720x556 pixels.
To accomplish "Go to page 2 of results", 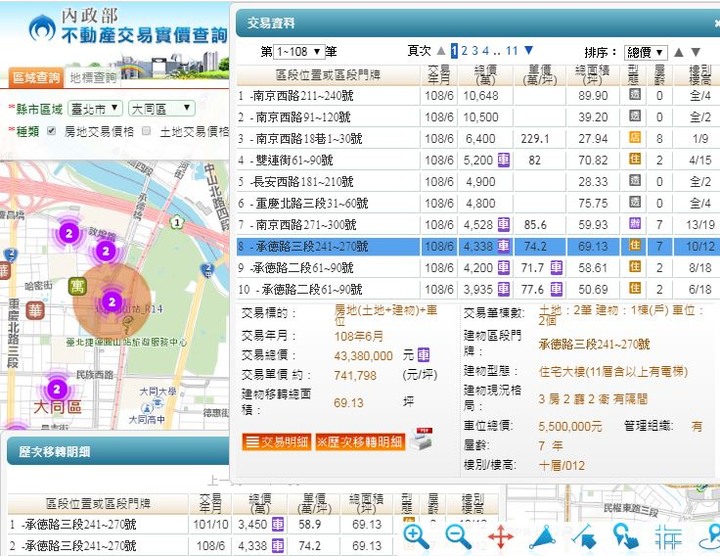I will point(465,51).
